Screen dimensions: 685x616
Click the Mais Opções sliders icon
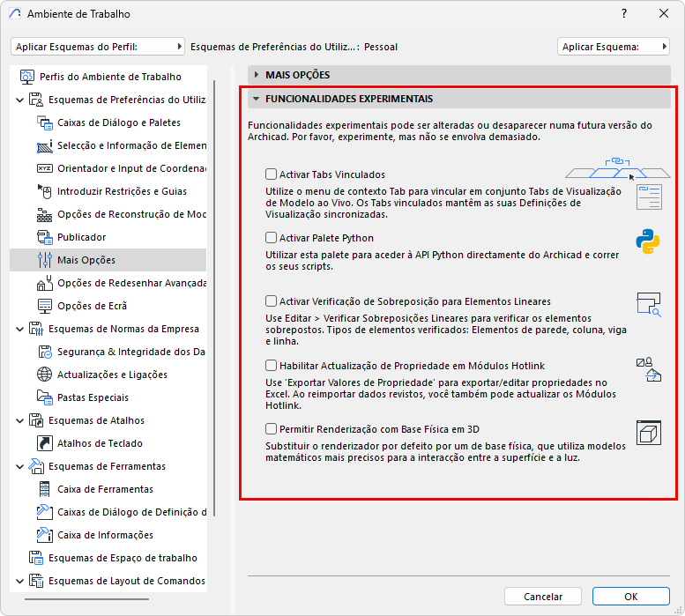(x=45, y=260)
